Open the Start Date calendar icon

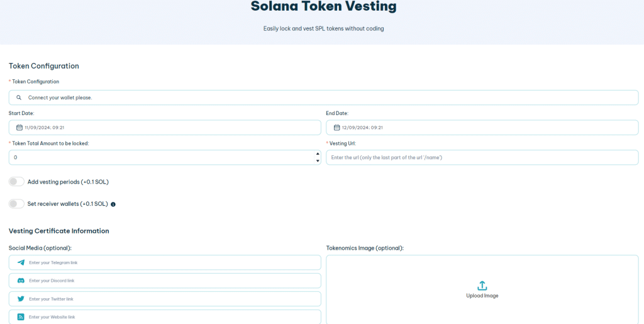coord(19,128)
